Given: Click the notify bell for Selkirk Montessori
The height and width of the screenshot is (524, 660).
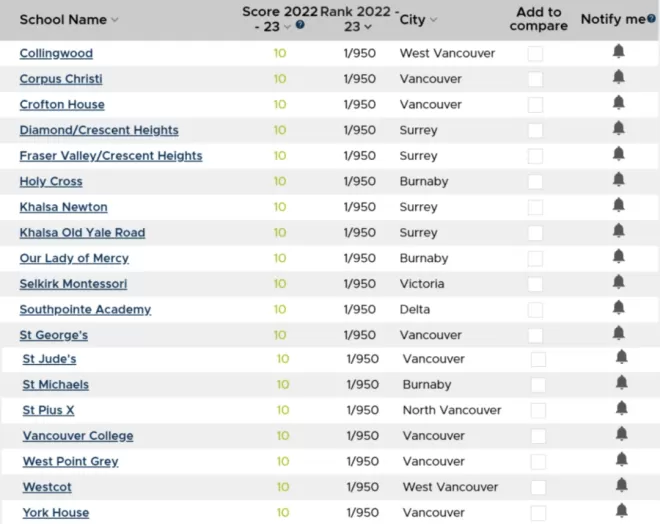Looking at the screenshot, I should point(618,282).
